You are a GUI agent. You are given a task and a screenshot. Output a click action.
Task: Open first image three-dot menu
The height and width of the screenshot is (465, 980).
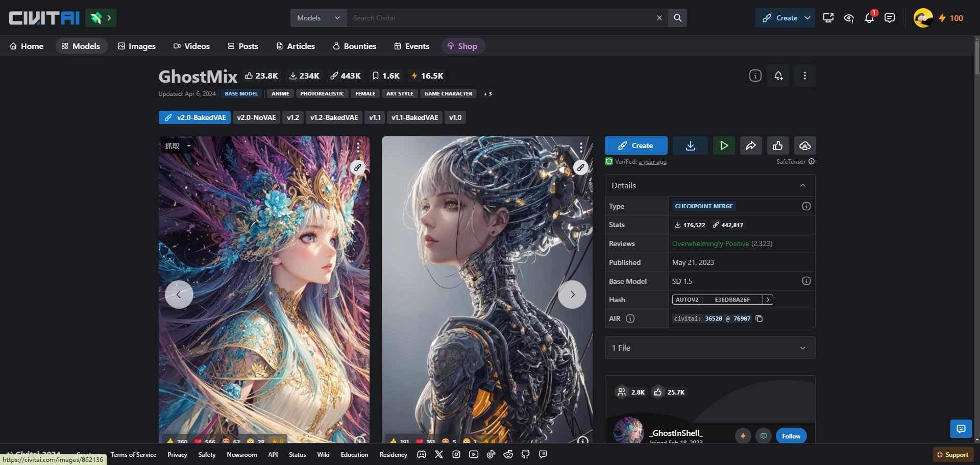click(x=359, y=148)
